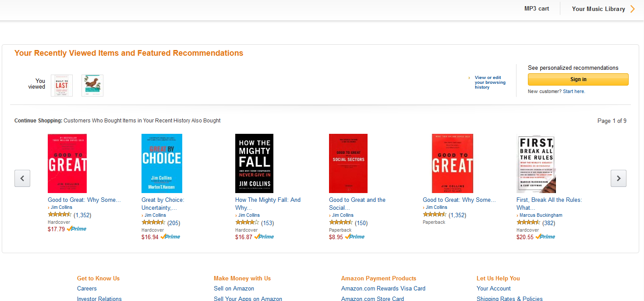Open the Careers footer link
The image size is (644, 301).
click(x=87, y=288)
